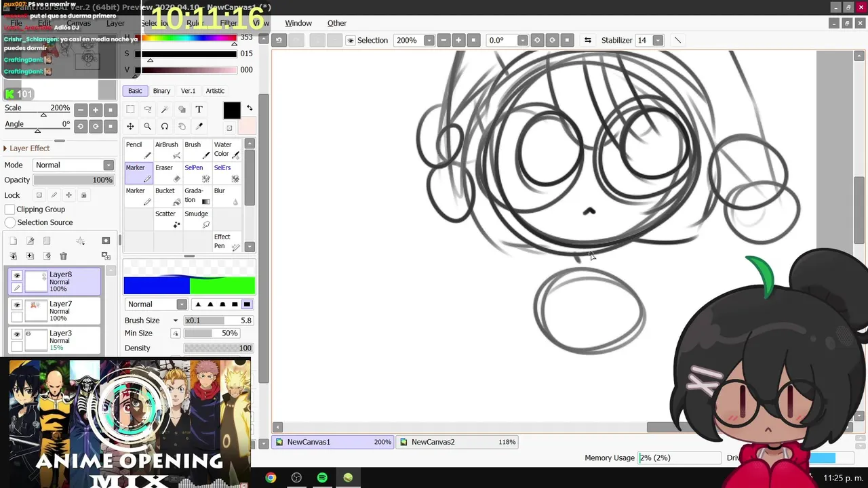Hide Layer8 with its eye icon
Screen dimensions: 868x488
click(x=17, y=276)
